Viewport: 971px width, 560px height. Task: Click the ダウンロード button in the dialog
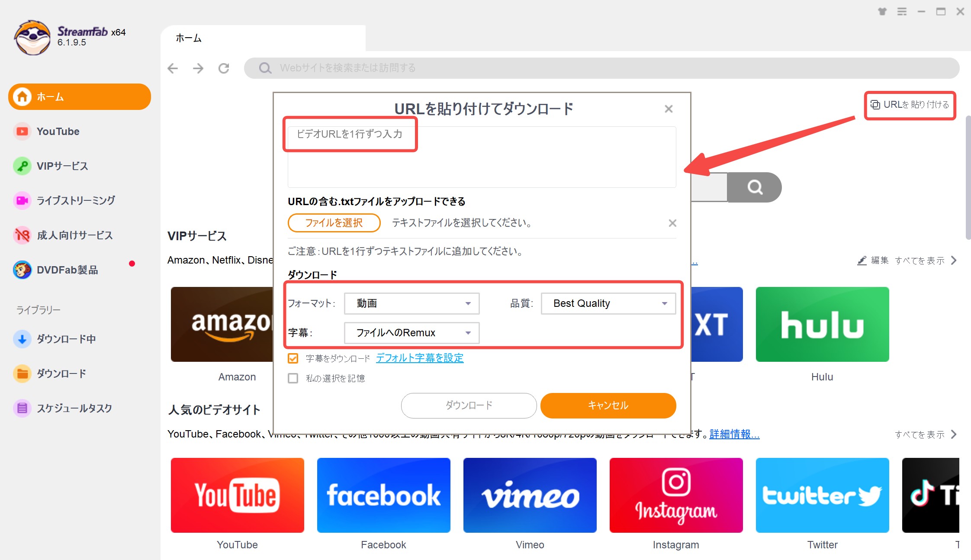click(469, 406)
